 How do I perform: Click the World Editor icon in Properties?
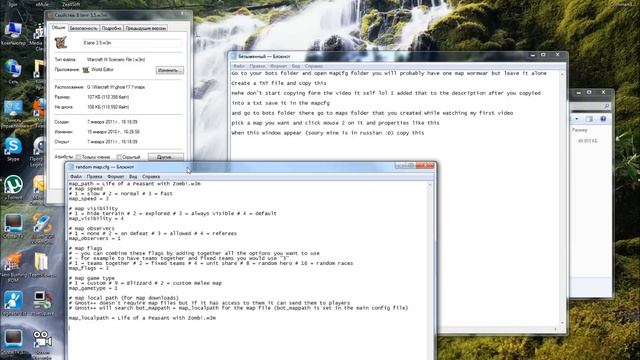(x=86, y=70)
